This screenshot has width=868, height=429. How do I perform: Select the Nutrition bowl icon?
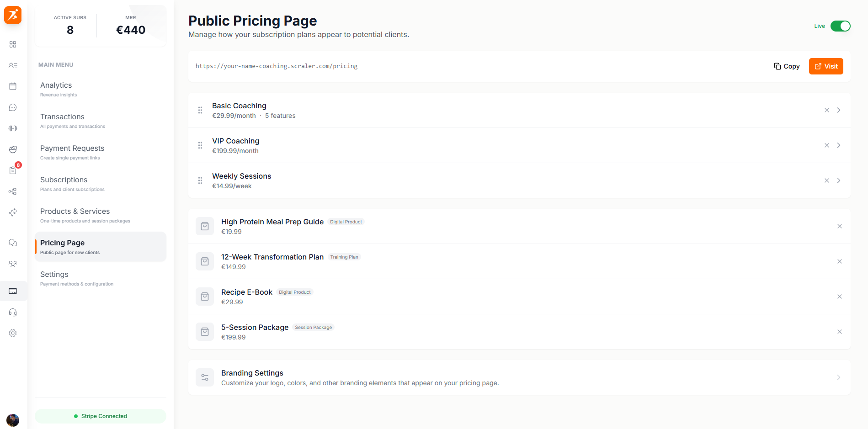pos(13,149)
